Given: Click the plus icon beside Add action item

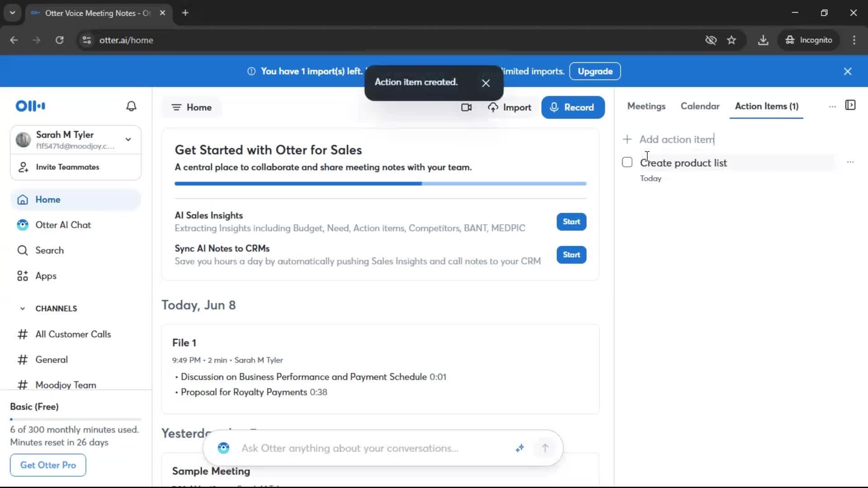Looking at the screenshot, I should pos(627,139).
